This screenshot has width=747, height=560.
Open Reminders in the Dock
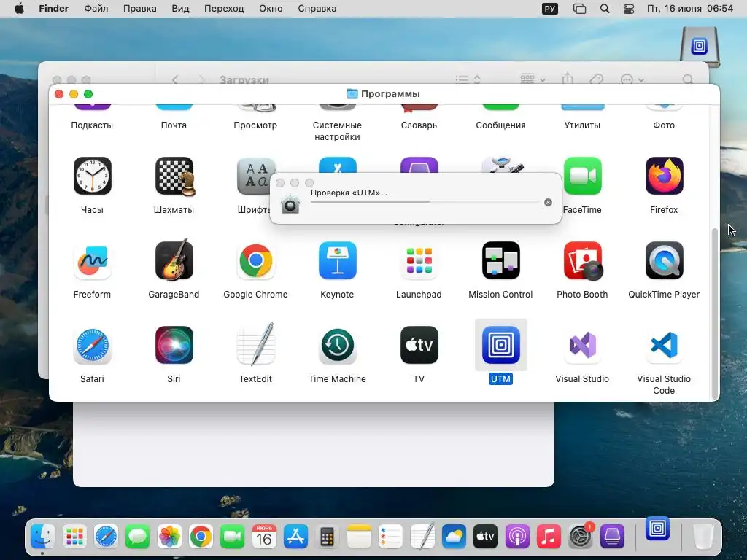pyautogui.click(x=390, y=537)
